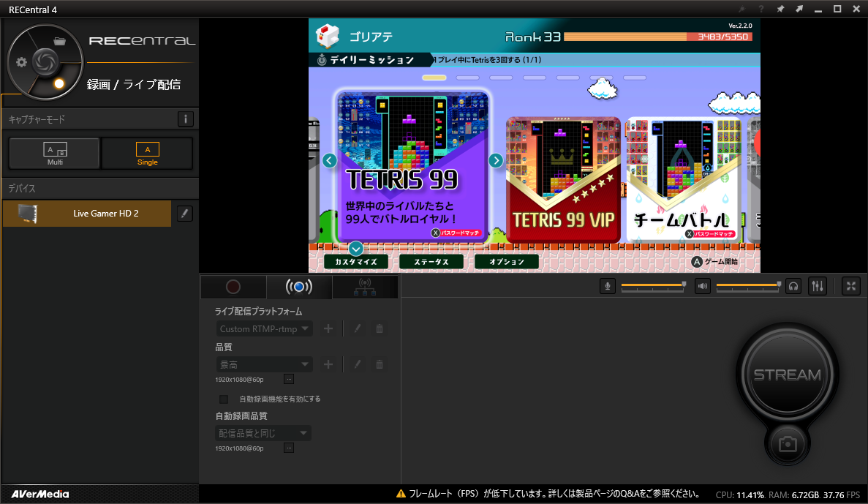The image size is (868, 504).
Task: Take a snapshot with the camera button
Action: tap(787, 444)
